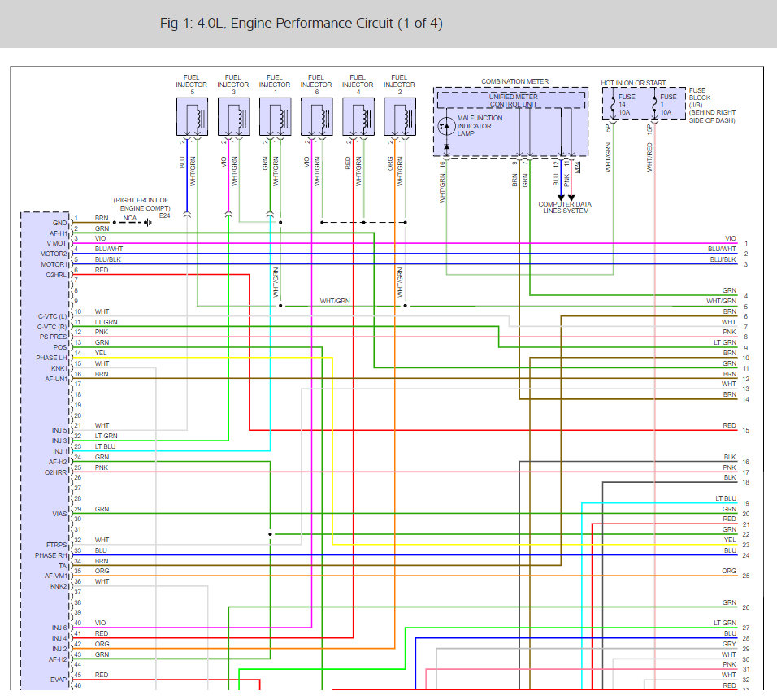Click the FUSE BLOCK (J/B) description text

point(712,105)
